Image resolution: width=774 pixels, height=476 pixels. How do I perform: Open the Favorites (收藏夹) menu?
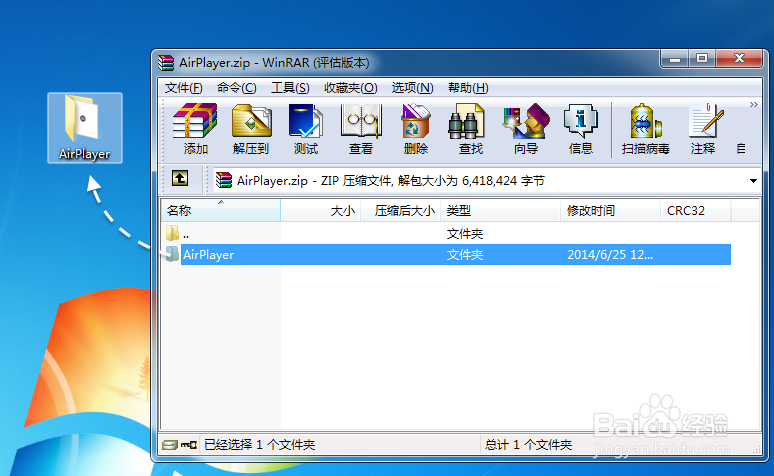point(350,88)
